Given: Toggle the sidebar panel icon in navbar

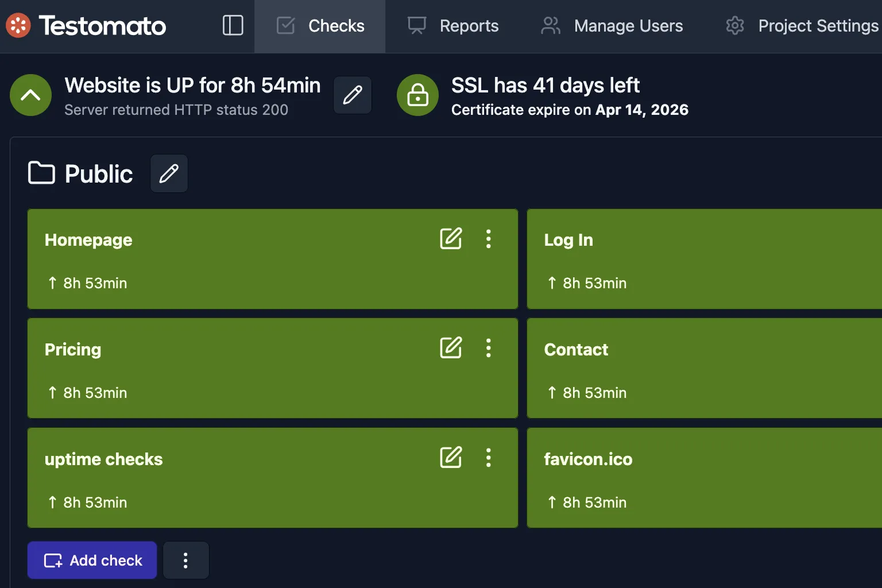Looking at the screenshot, I should [233, 26].
